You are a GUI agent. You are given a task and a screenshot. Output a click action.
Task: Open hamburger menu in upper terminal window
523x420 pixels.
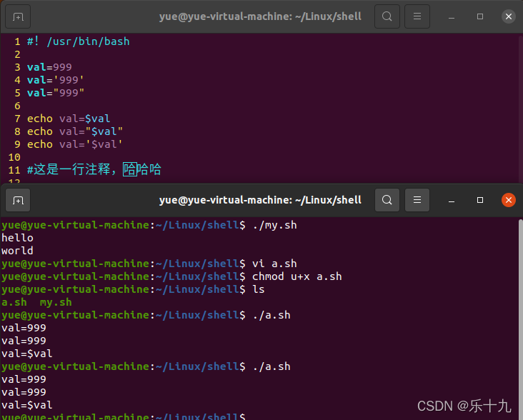coord(417,16)
